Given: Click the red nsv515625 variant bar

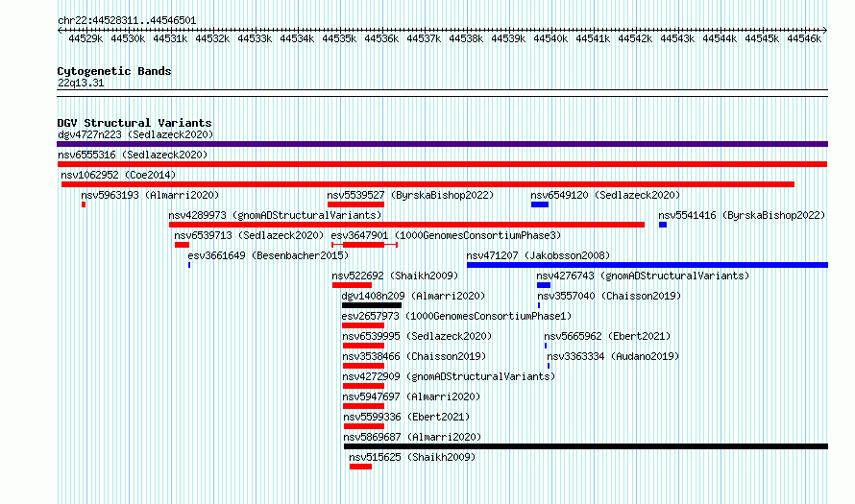Looking at the screenshot, I should pos(360,467).
